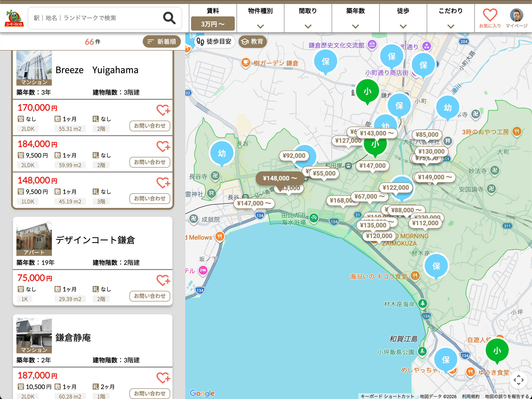532x399 pixels.
Task: Click inside the 駅｜地名 search input field
Action: [x=96, y=18]
